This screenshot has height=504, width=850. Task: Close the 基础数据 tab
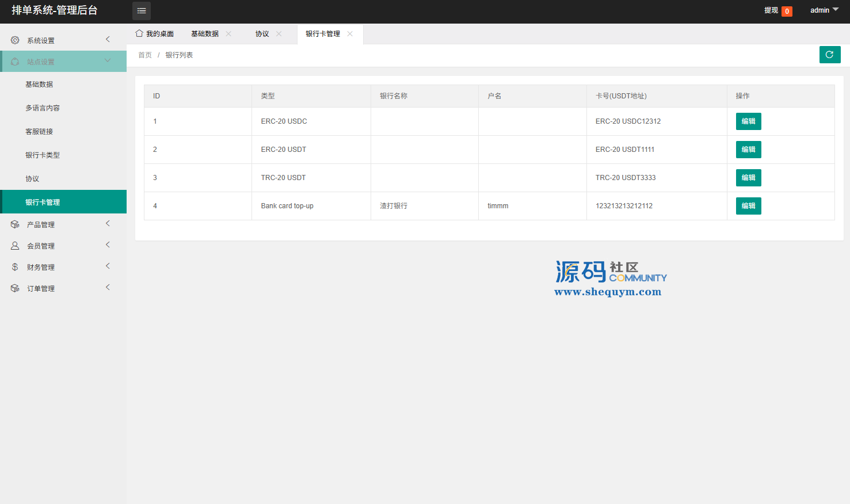[228, 34]
